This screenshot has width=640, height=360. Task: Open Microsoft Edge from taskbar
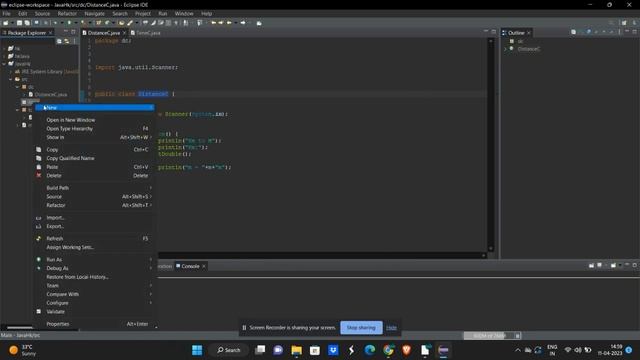tap(370, 350)
